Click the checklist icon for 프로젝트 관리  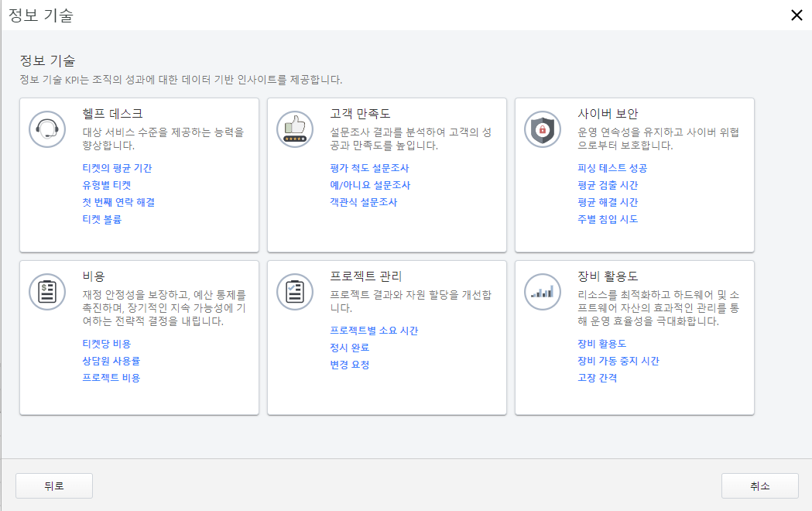(x=295, y=292)
